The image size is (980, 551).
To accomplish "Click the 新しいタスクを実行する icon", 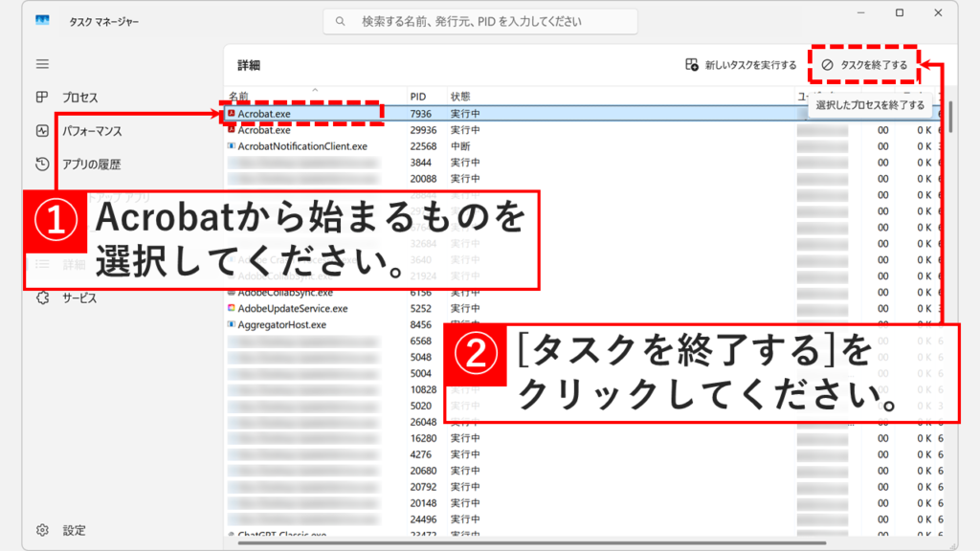I will (x=691, y=64).
